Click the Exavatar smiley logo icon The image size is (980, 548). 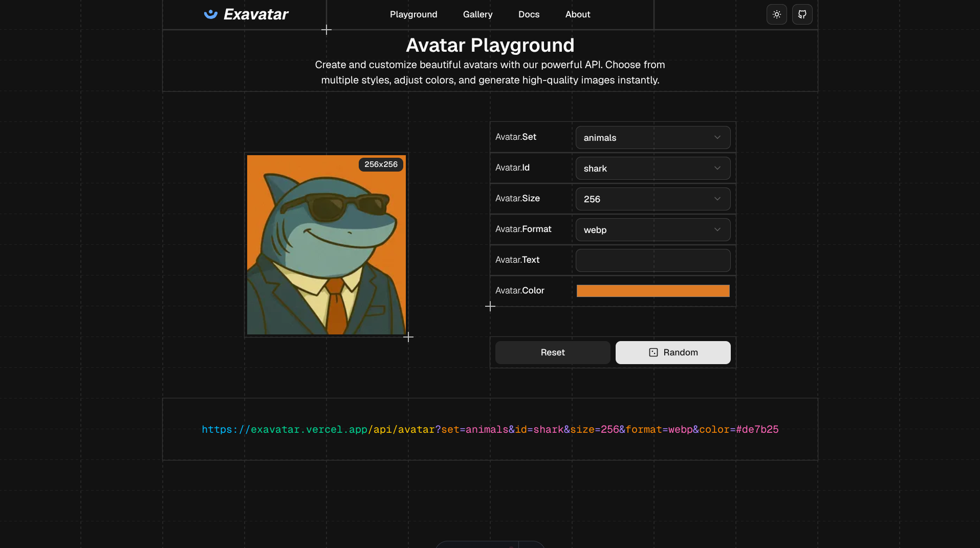[x=211, y=14]
